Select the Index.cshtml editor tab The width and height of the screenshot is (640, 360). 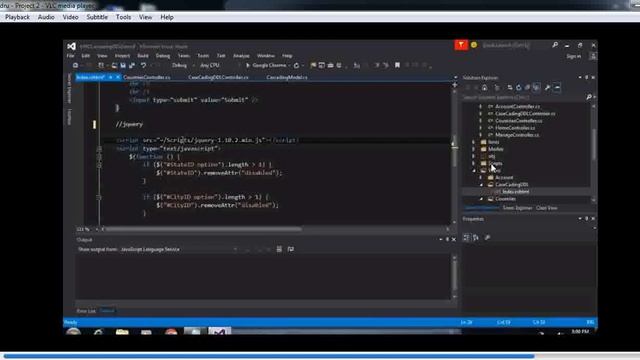(91, 77)
